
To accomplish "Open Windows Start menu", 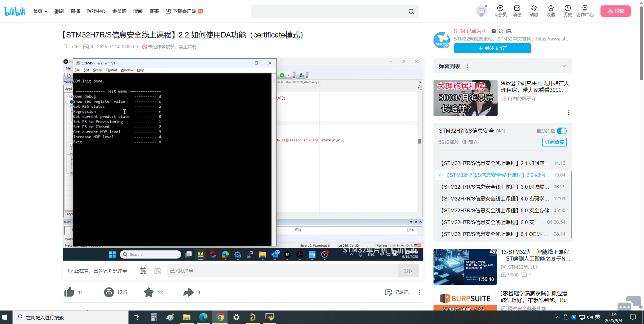I will coord(5,317).
